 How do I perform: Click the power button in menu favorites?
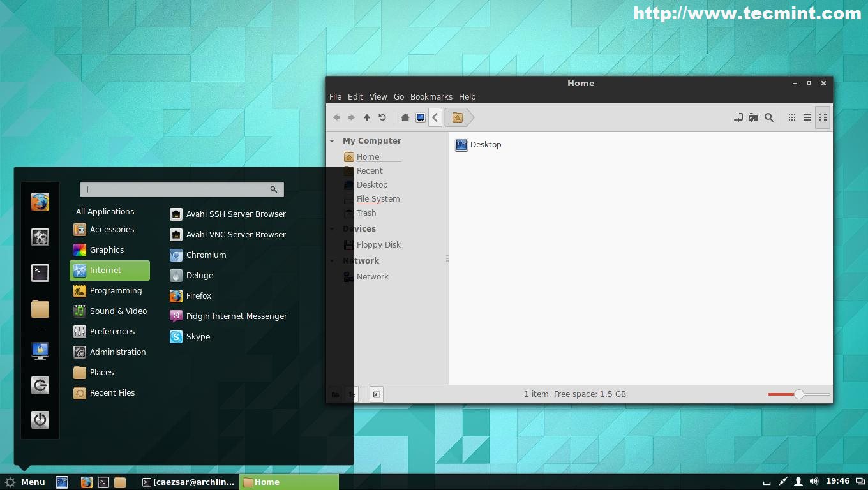[x=40, y=419]
